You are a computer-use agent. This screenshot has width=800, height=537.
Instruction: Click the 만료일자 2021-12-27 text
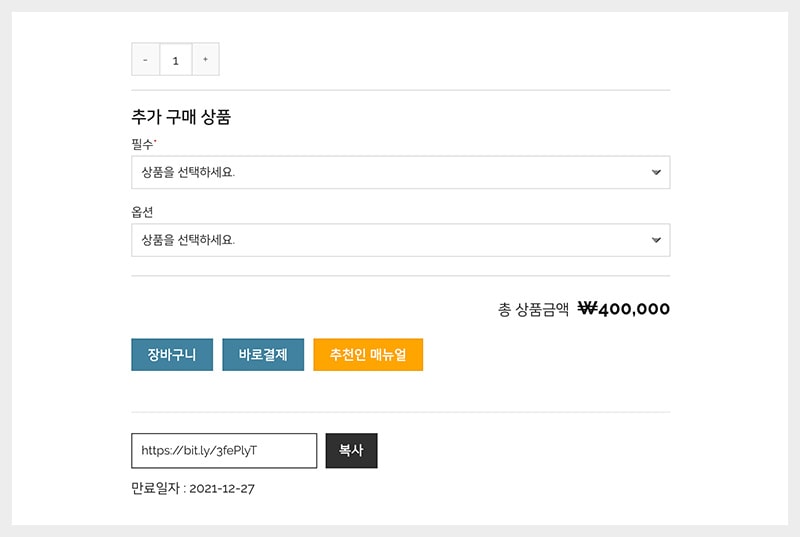[194, 489]
